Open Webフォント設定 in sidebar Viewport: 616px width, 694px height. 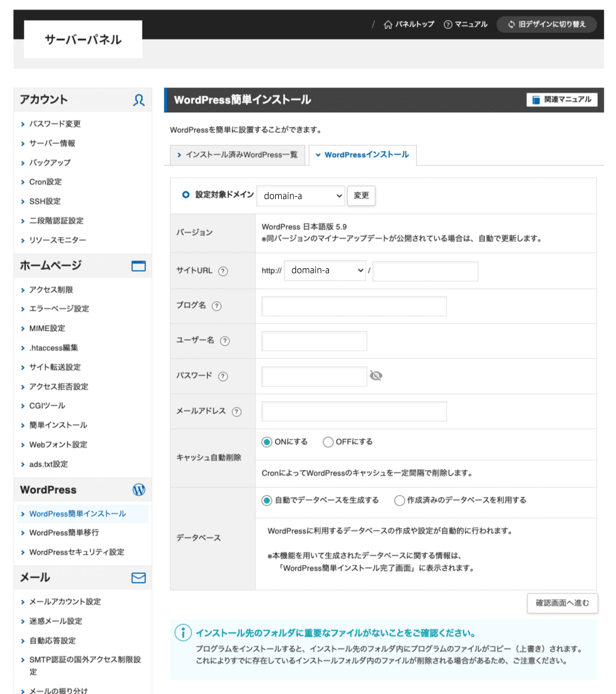pos(58,445)
